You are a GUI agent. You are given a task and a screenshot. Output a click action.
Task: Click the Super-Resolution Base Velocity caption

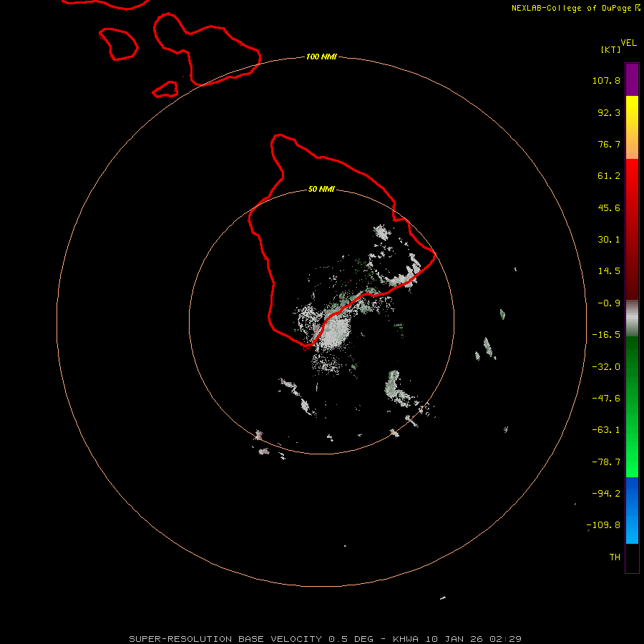pos(326,639)
